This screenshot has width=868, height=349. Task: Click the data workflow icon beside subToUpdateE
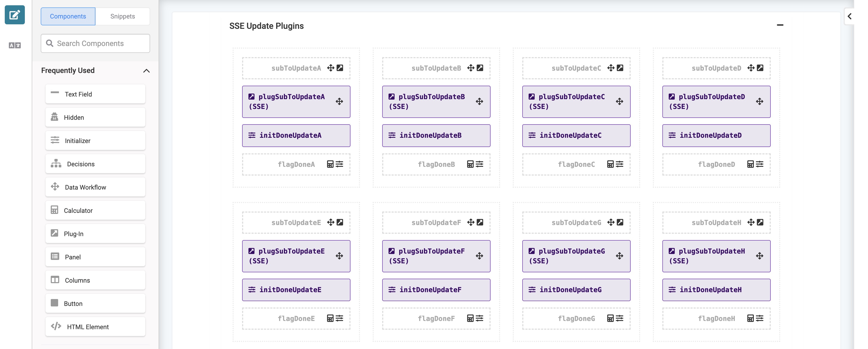pos(331,222)
